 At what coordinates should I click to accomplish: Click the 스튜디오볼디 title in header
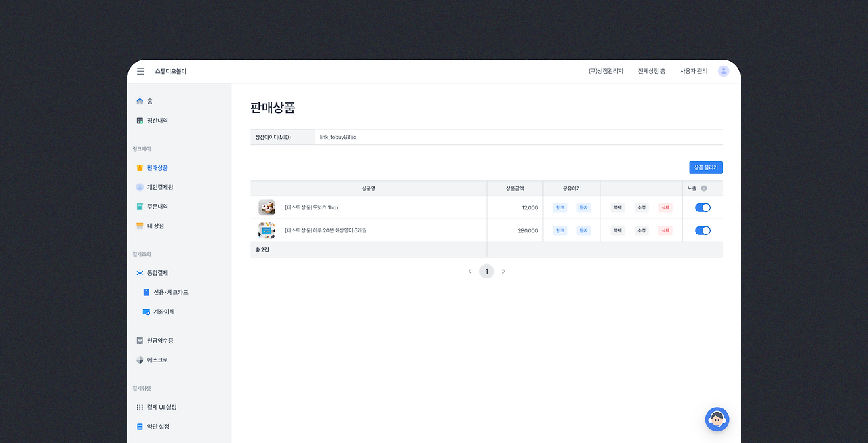pyautogui.click(x=171, y=71)
